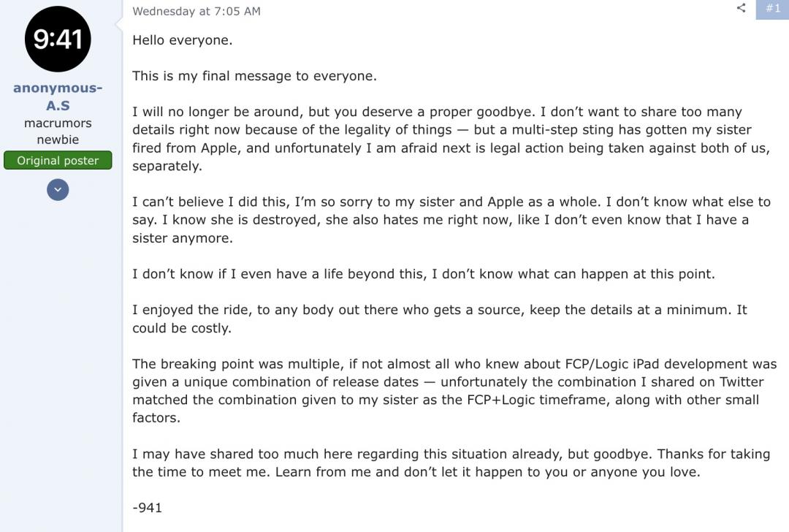Screen dimensions: 789x532
Task: Click the #1 post number permalink
Action: click(x=772, y=8)
